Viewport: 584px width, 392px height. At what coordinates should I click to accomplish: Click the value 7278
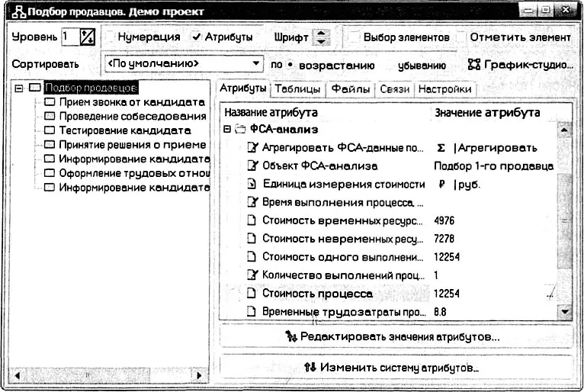coord(444,239)
